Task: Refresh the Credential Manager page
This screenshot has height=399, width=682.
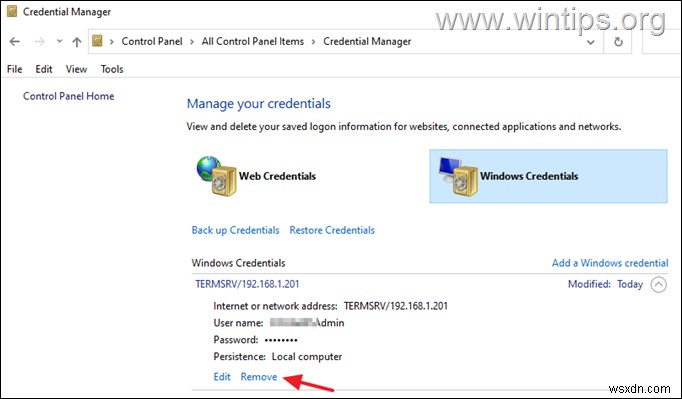Action: 618,42
